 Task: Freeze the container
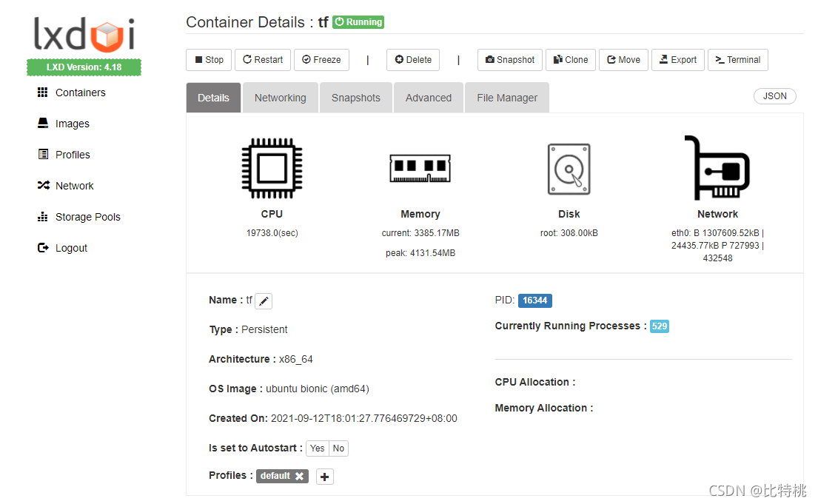tap(321, 59)
